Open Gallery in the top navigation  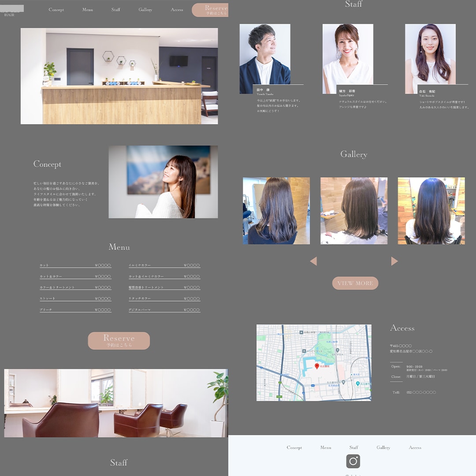[x=145, y=10]
